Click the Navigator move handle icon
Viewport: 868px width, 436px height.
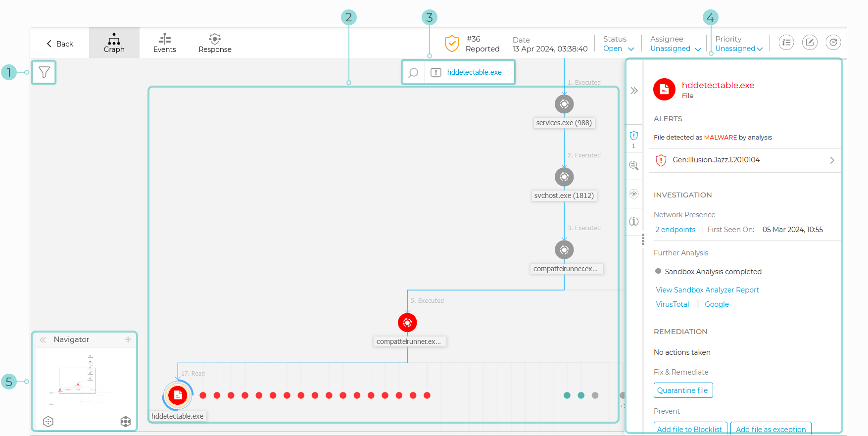click(128, 339)
